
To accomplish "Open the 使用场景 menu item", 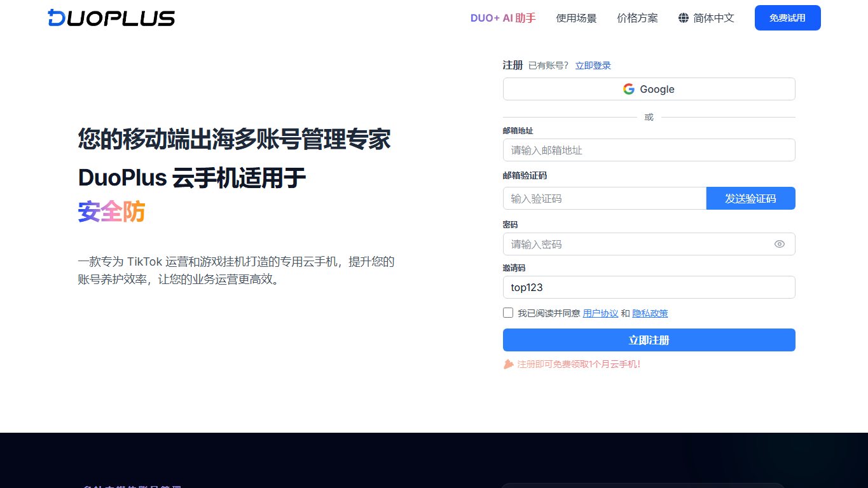I will [x=576, y=18].
